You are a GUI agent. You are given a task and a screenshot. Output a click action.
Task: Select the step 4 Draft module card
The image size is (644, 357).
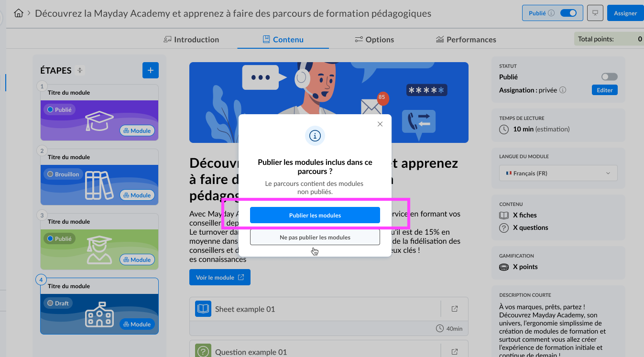click(x=99, y=306)
